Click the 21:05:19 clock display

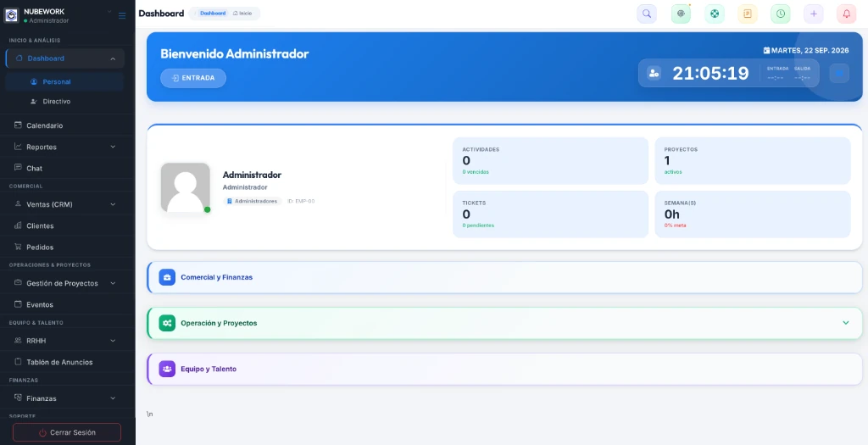pos(710,73)
